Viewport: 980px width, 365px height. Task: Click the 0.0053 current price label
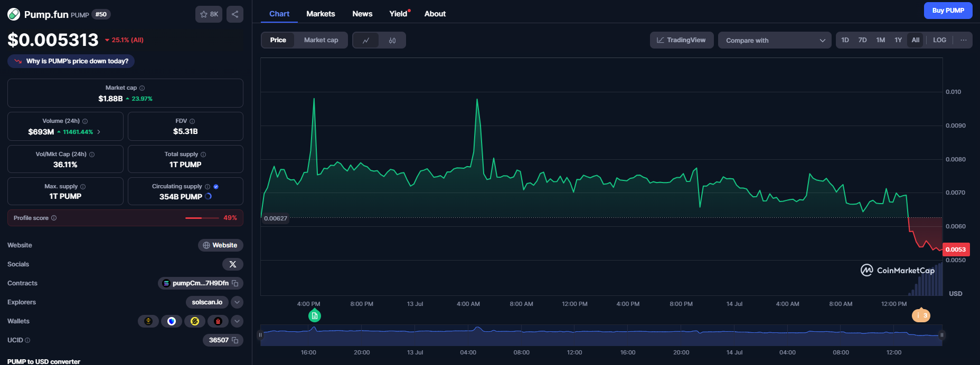pyautogui.click(x=956, y=249)
